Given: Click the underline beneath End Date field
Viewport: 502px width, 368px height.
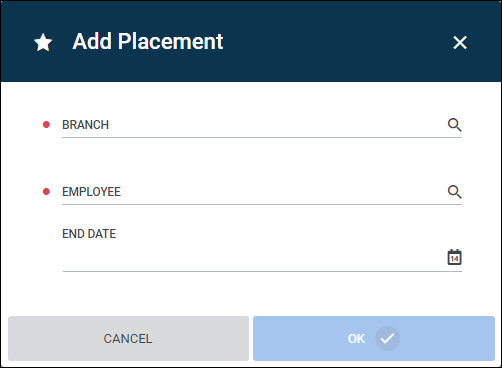Looking at the screenshot, I should (262, 271).
